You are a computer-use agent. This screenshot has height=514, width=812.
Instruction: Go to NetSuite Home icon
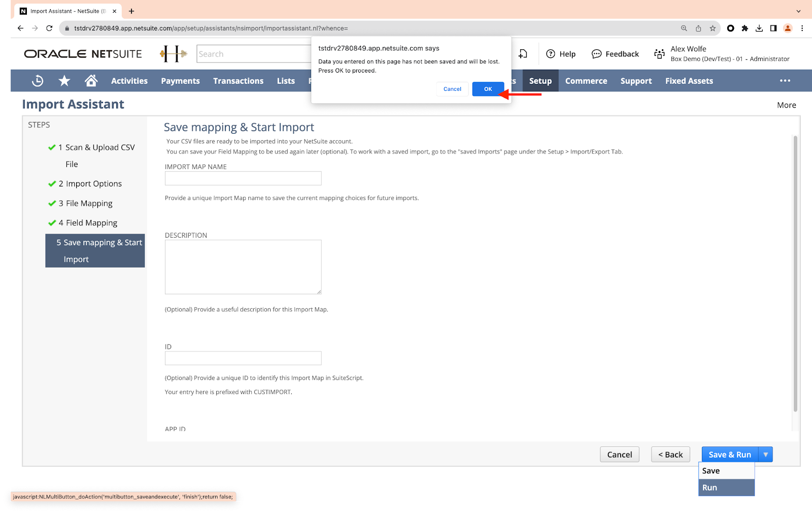pyautogui.click(x=91, y=81)
